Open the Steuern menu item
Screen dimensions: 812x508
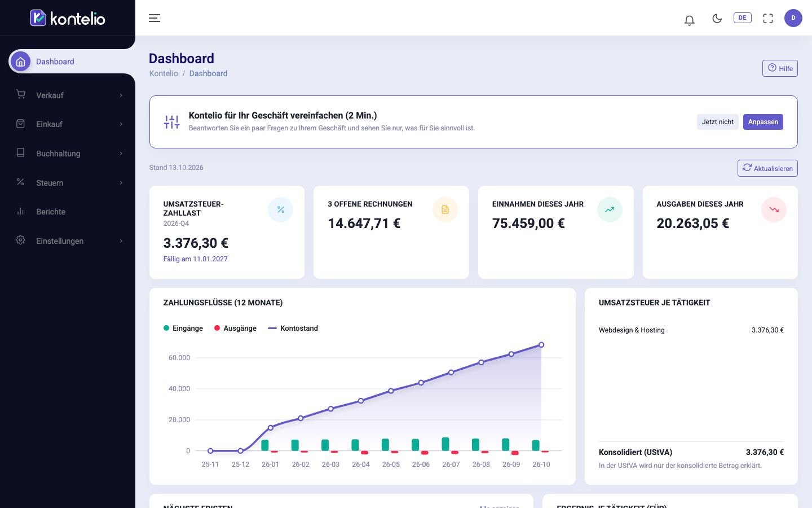68,183
